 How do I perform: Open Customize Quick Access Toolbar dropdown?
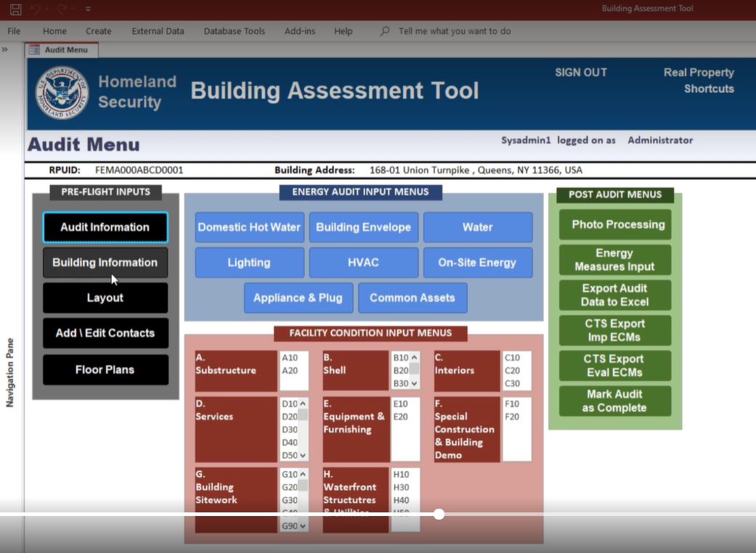[x=88, y=9]
